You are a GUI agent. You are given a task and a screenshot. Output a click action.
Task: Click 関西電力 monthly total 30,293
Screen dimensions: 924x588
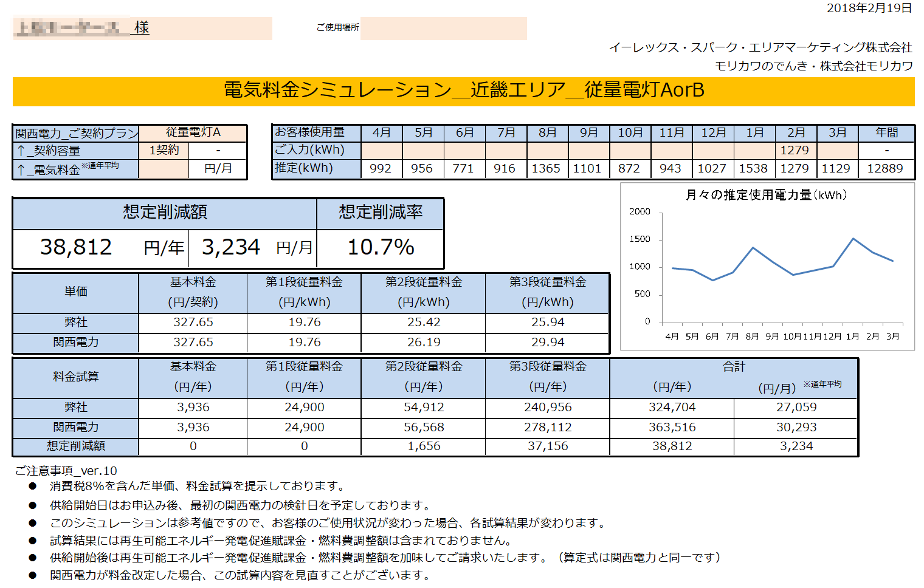(796, 428)
